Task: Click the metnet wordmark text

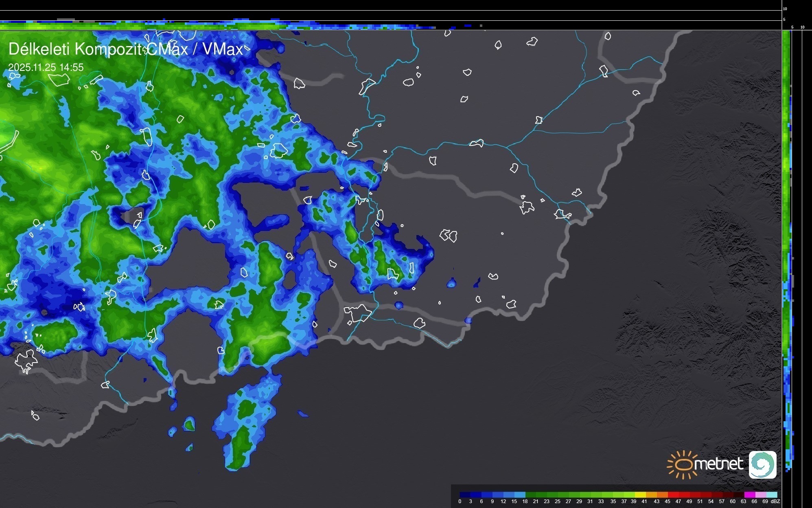Action: coord(718,464)
